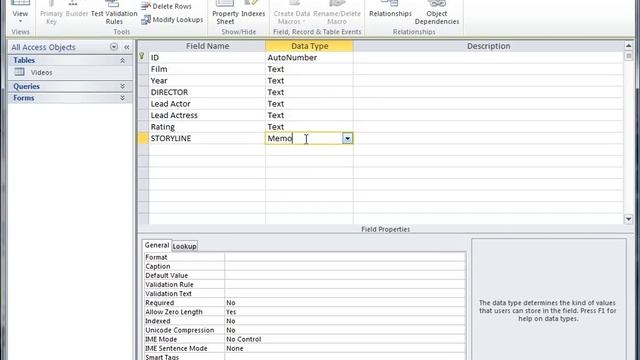The width and height of the screenshot is (640, 360).
Task: Select the DIRECTOR field name cell
Action: click(207, 92)
